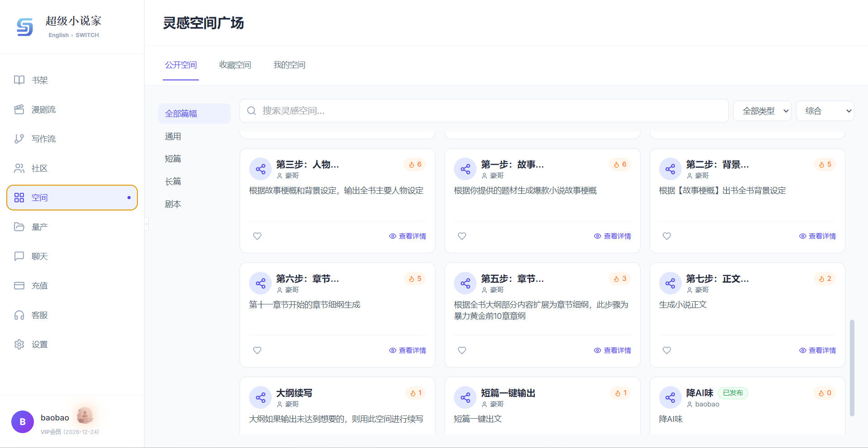Collapse the filter sidebar with the chevron
This screenshot has width=868, height=448.
pos(146,224)
